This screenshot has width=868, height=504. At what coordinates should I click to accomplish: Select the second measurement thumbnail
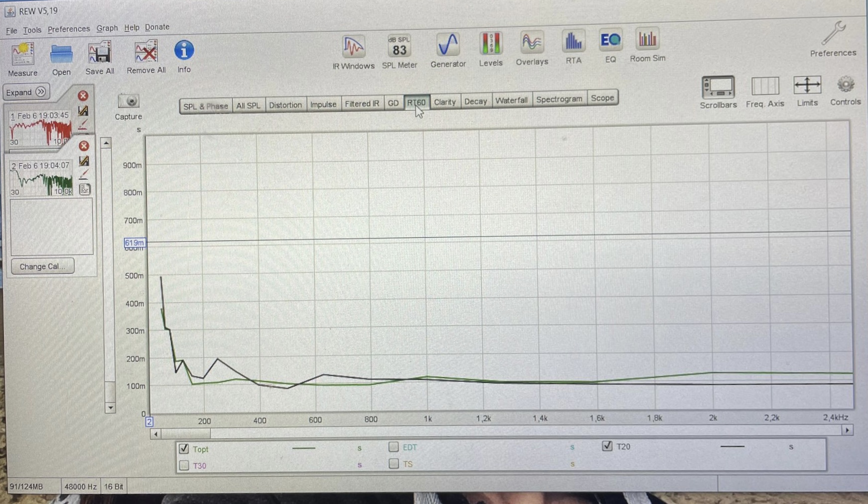41,178
